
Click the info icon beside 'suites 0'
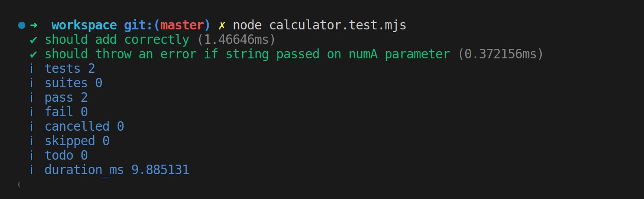[x=32, y=83]
